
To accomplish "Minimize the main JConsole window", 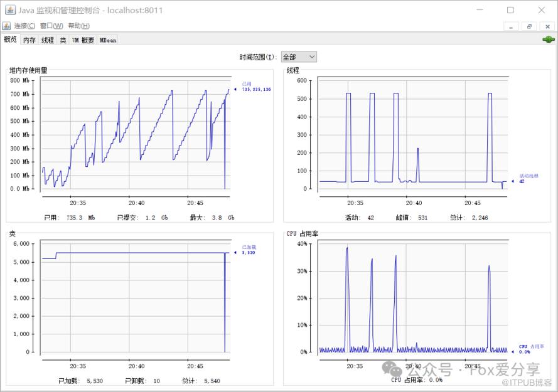I will 480,10.
